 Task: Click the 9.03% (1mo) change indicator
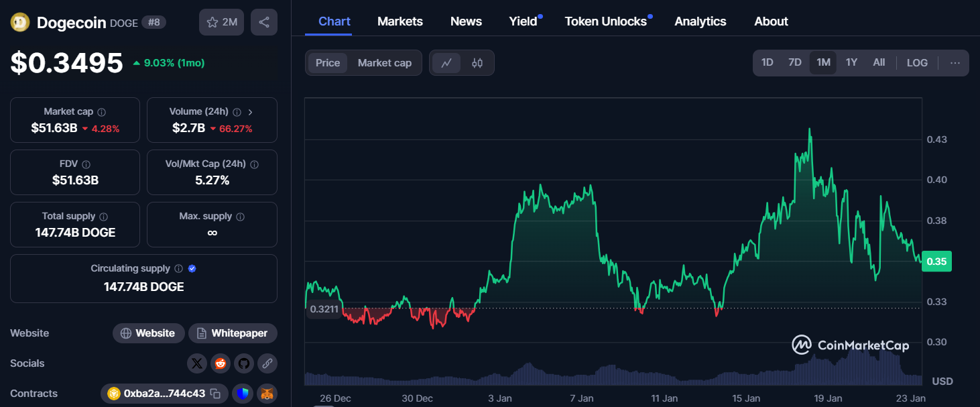tap(168, 63)
